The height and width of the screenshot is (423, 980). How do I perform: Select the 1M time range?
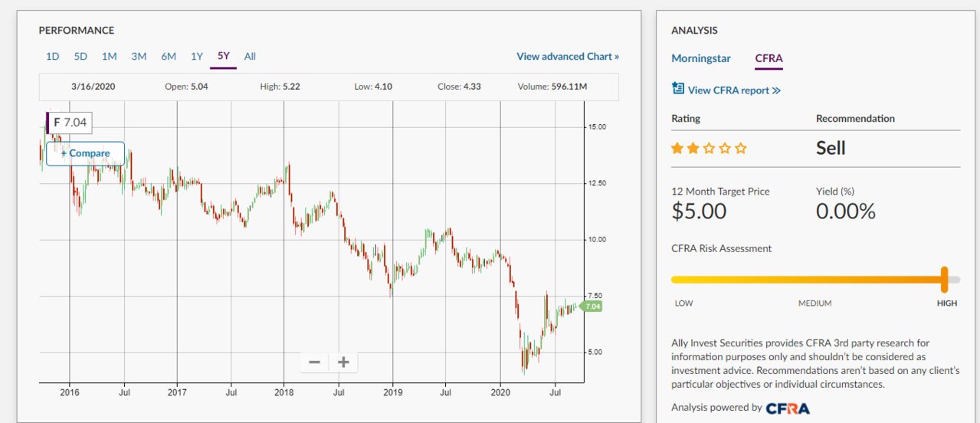(109, 56)
